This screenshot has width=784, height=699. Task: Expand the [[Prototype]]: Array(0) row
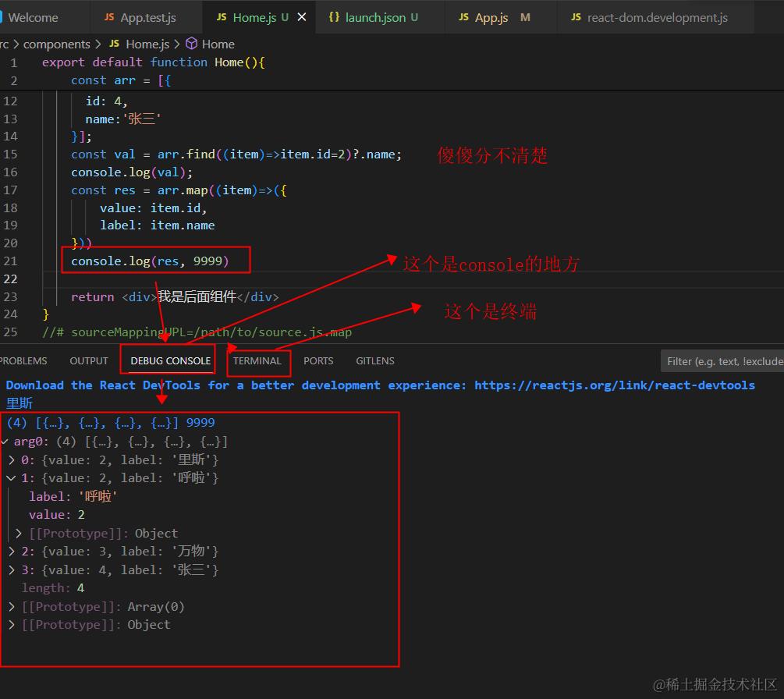pos(12,606)
